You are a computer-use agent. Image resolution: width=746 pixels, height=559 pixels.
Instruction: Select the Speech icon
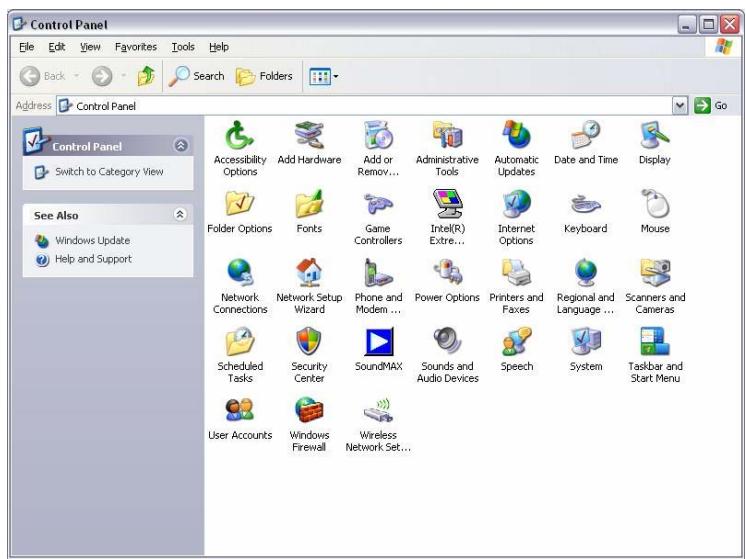[516, 350]
